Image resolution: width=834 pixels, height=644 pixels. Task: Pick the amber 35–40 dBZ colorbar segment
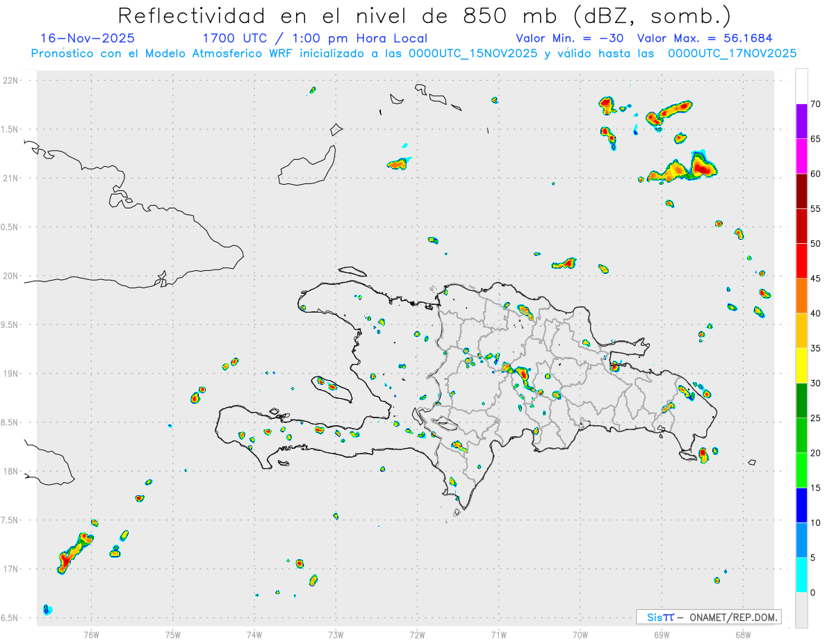[x=801, y=331]
